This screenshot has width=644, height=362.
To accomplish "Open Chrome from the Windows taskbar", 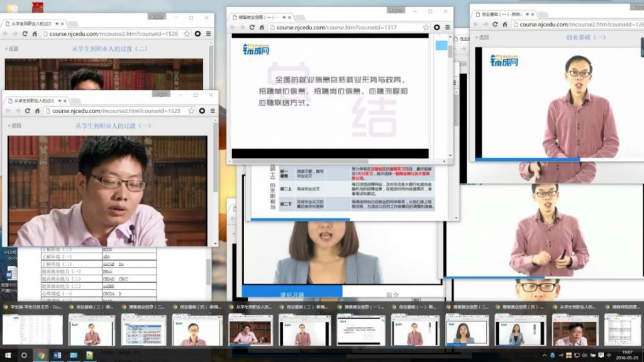I will point(41,355).
